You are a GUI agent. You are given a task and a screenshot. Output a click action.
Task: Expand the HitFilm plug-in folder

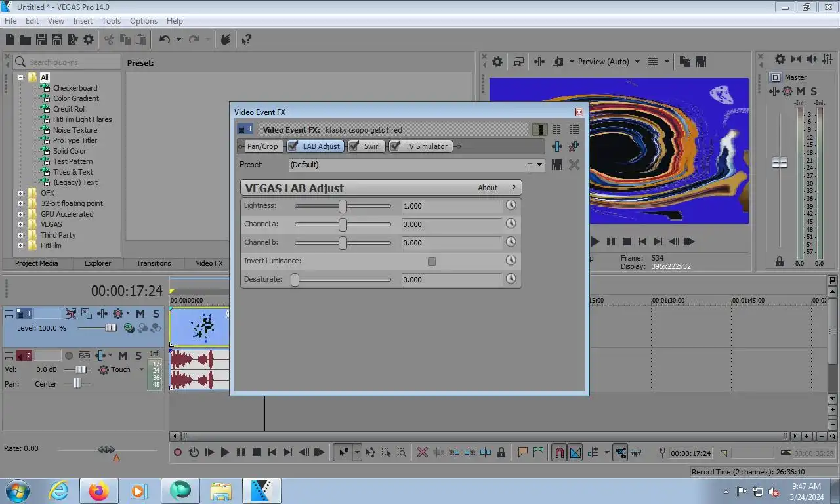(x=20, y=245)
